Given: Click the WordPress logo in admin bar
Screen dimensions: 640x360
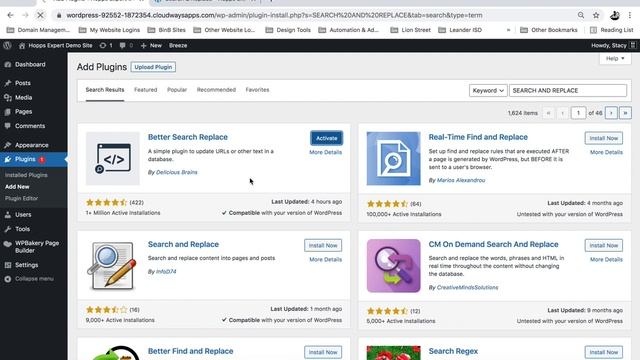Looking at the screenshot, I should tap(7, 45).
